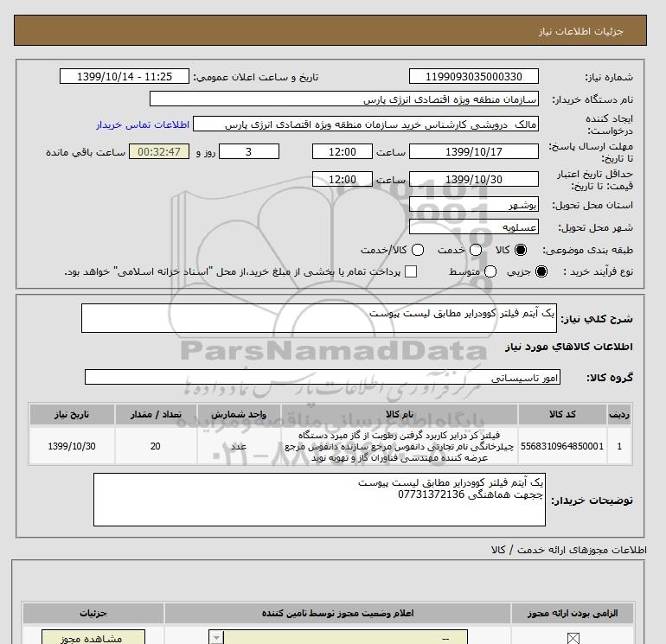Click the filter dryer product name cell
The image size is (666, 644).
[x=400, y=446]
